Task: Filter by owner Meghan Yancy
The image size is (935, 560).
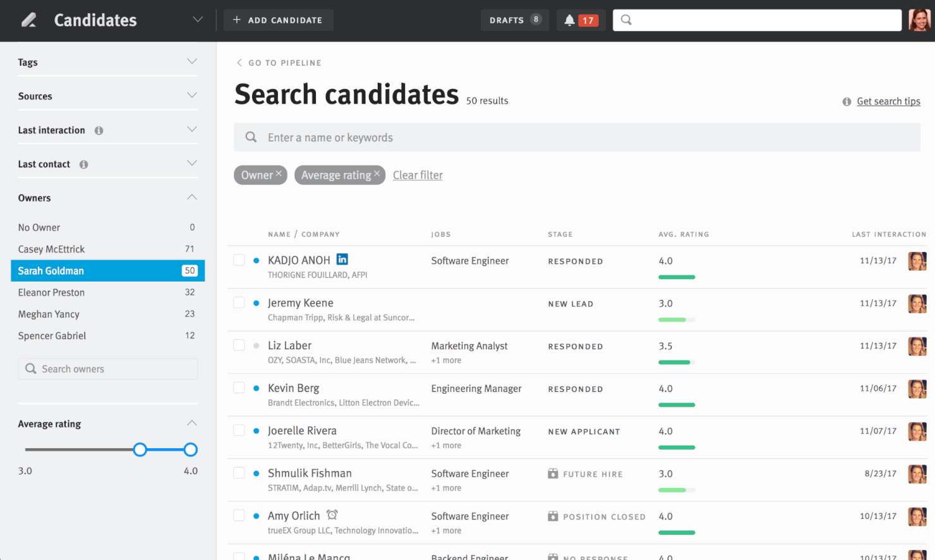Action: point(107,314)
